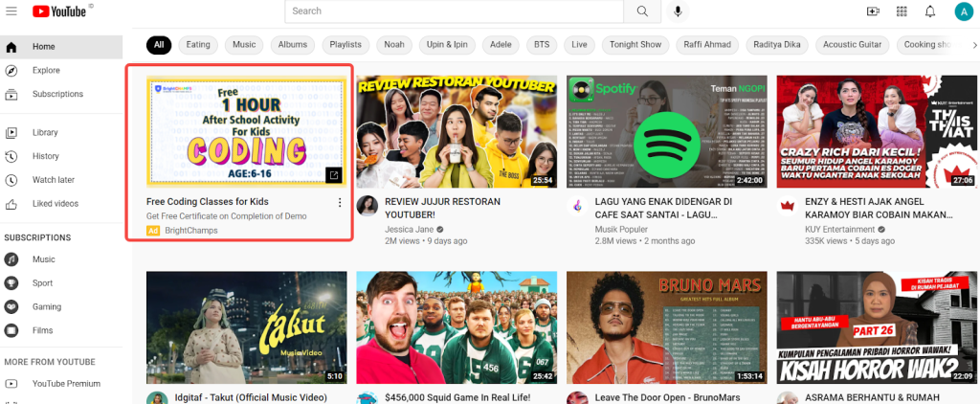
Task: Open the notifications bell
Action: (930, 11)
